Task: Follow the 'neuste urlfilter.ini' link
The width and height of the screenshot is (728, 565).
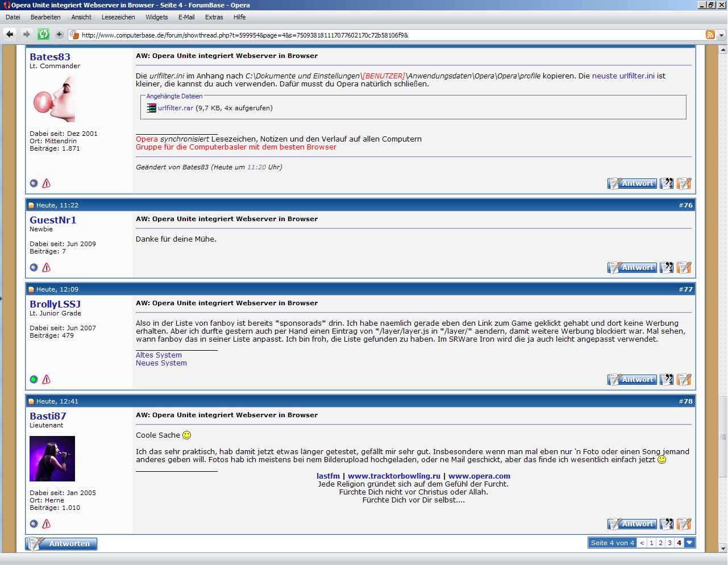Action: (x=623, y=76)
